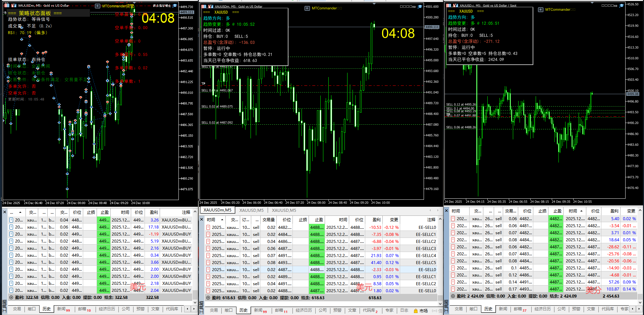Open the 市场 tab in the middle window
Viewport: 644px width, 315px height.
(423, 311)
